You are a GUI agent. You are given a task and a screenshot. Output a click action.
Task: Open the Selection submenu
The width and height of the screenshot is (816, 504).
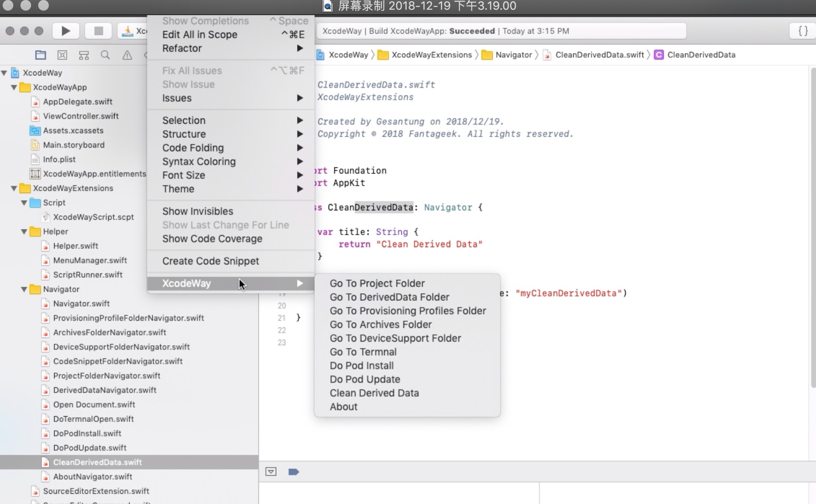tap(231, 120)
